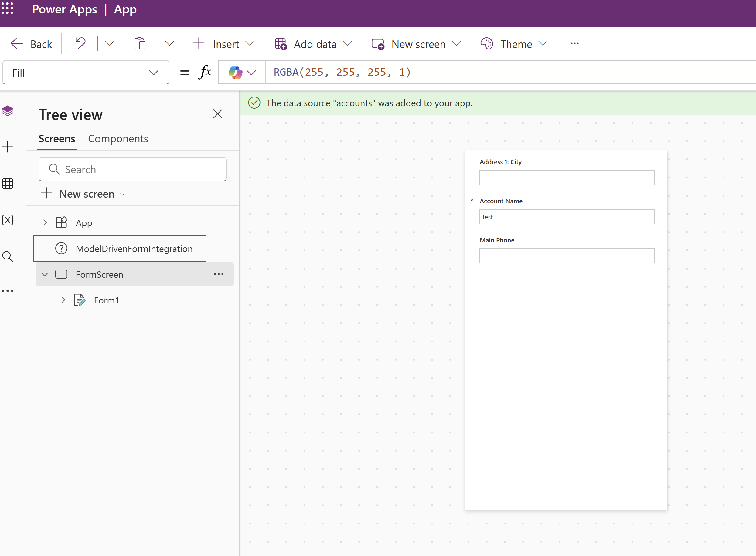Screen dimensions: 756x556
Task: Click the Test Account Name field on canvas
Action: pos(567,217)
